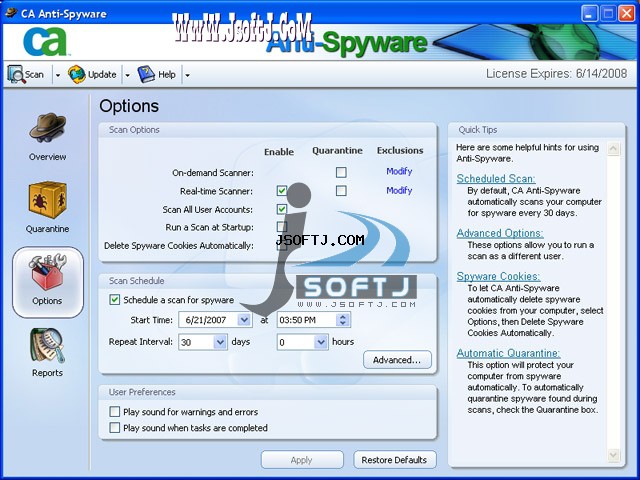
Task: Open Help via the book icon
Action: [146, 74]
